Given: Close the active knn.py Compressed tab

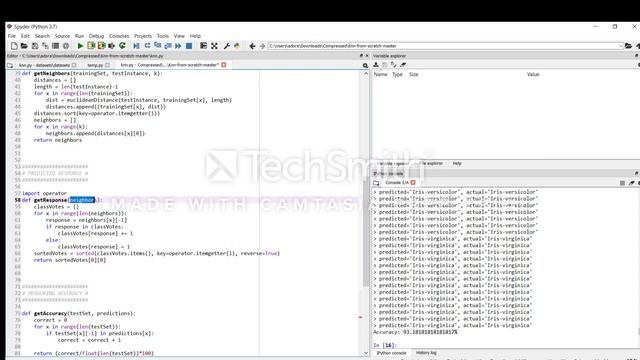Looking at the screenshot, I should [x=224, y=65].
